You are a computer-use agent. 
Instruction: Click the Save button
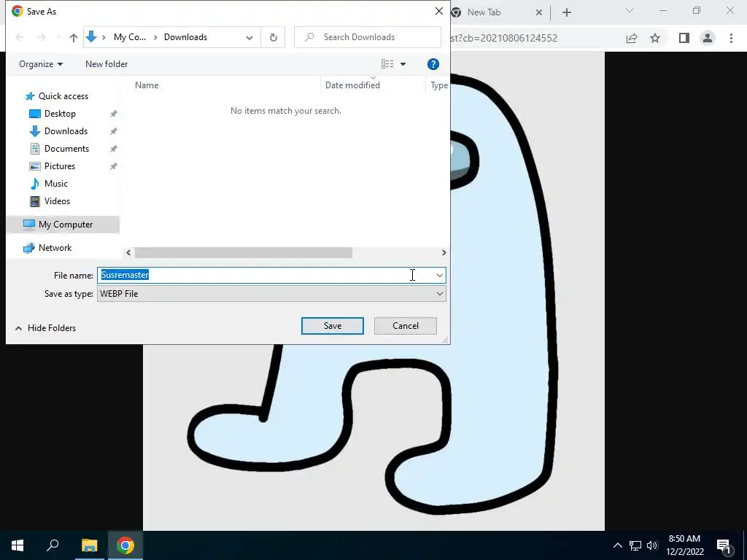point(333,326)
